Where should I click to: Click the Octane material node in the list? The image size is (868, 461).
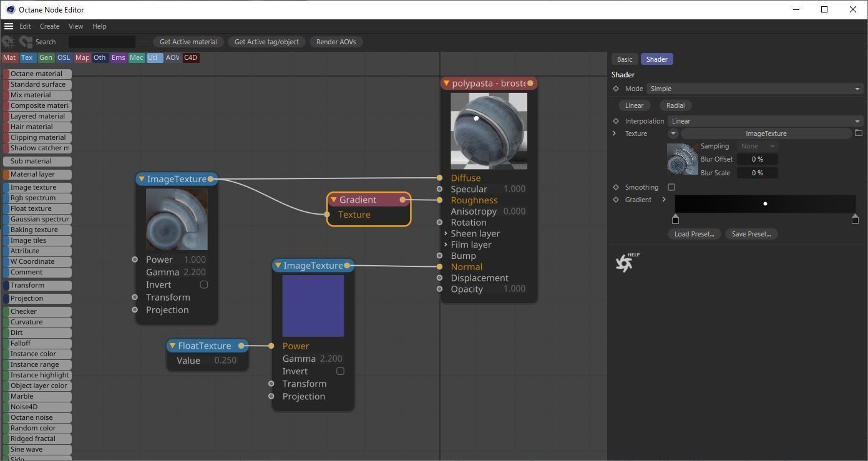pyautogui.click(x=37, y=74)
